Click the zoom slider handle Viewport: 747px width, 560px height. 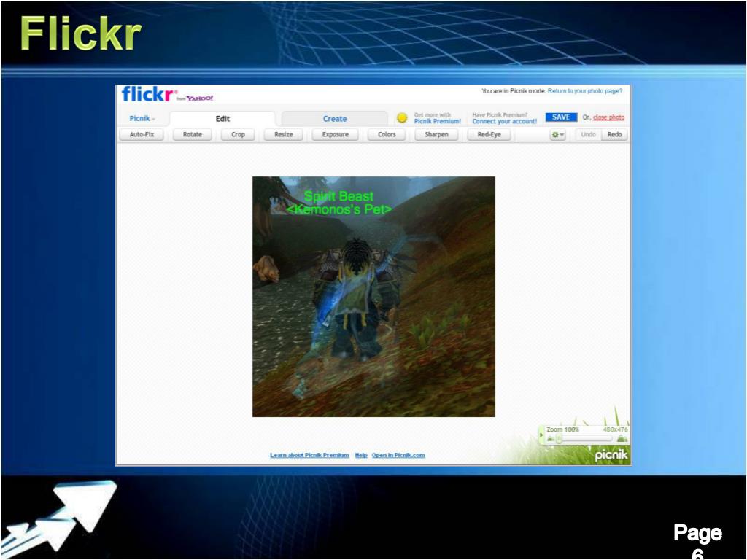click(560, 439)
